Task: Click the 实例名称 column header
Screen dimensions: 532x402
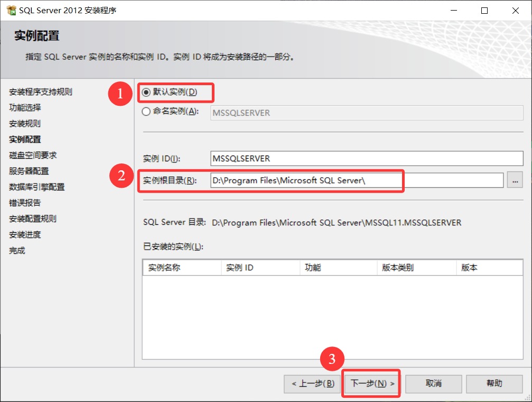Action: (182, 268)
